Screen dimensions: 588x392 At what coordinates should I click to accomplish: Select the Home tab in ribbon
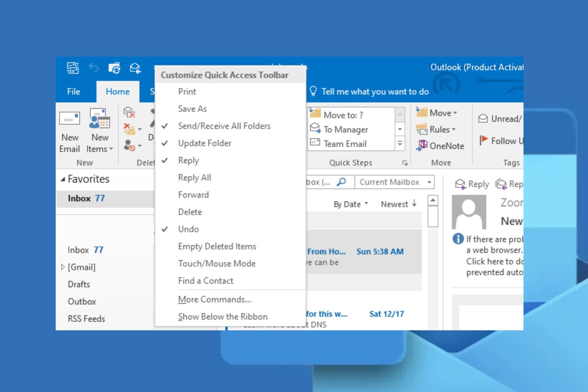click(117, 91)
